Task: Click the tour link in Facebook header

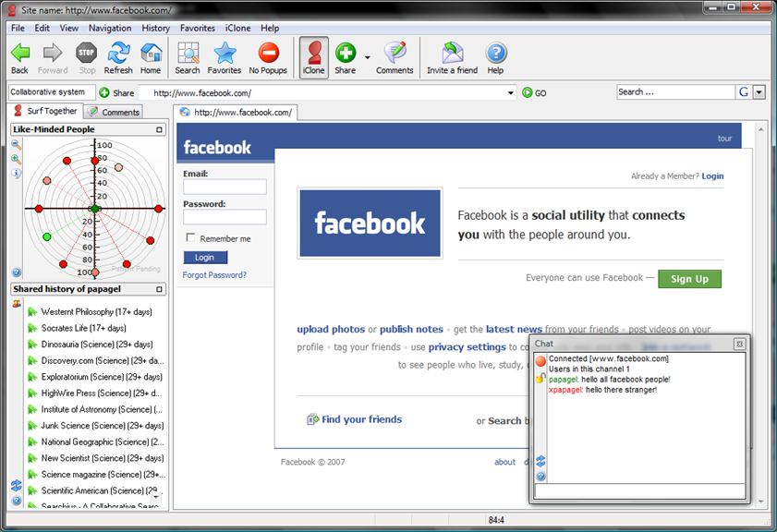Action: [724, 139]
